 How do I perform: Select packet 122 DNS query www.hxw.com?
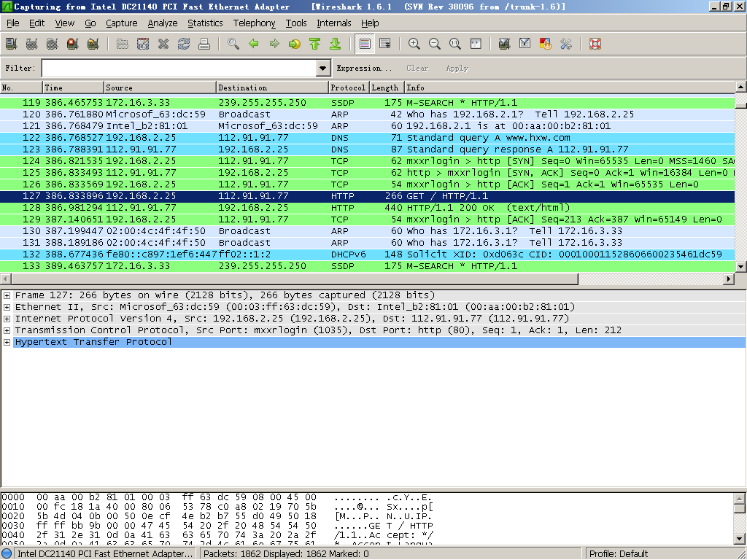coord(368,138)
